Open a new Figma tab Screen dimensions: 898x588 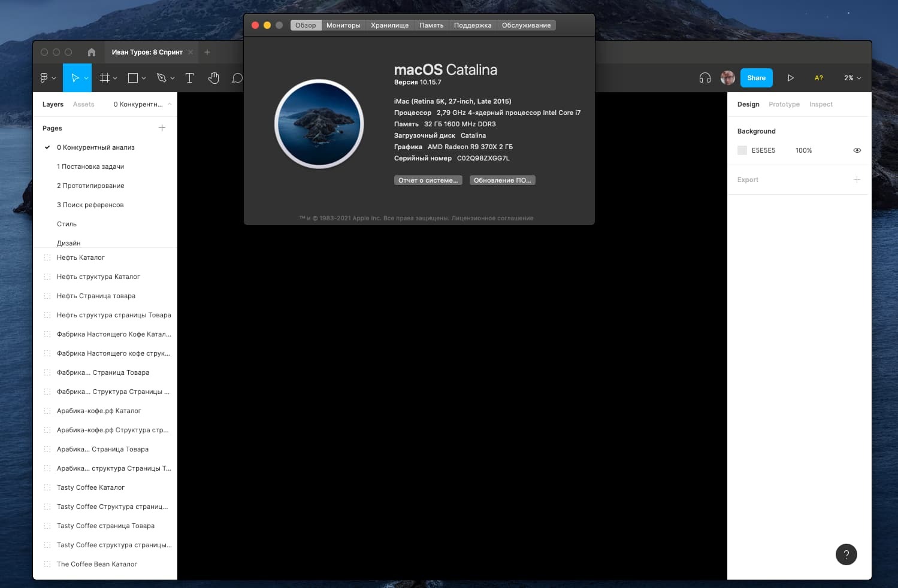pos(207,52)
